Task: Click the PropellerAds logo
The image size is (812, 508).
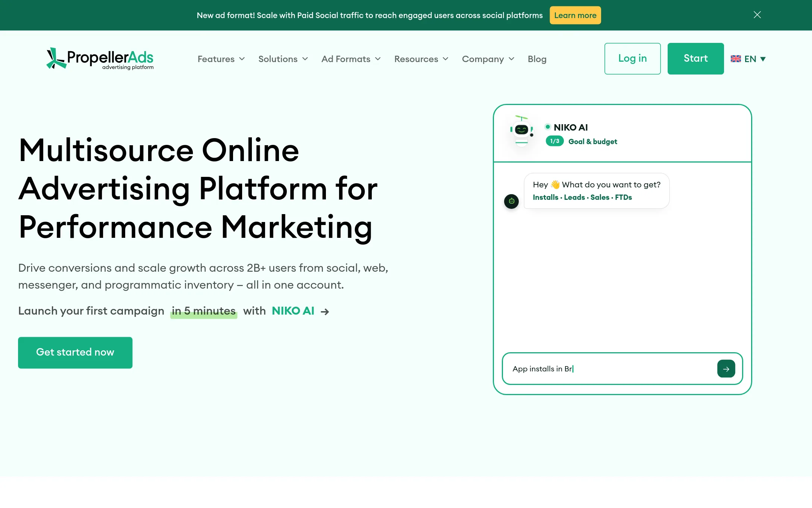Action: pyautogui.click(x=100, y=59)
